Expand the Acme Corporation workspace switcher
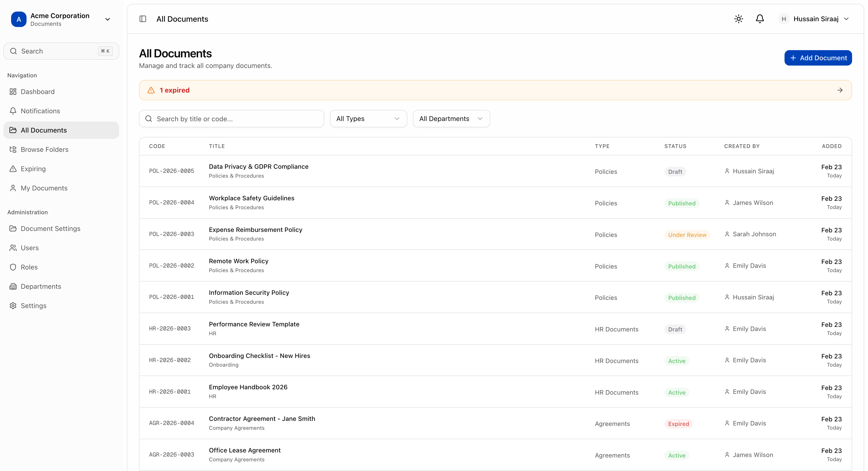The width and height of the screenshot is (868, 471). coord(108,19)
